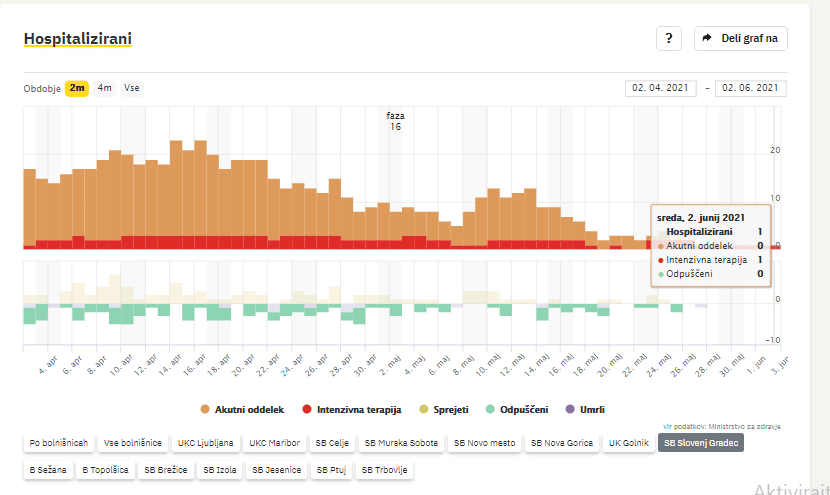Select the Vse bolnišnice filter
This screenshot has height=495, width=830.
[x=132, y=442]
